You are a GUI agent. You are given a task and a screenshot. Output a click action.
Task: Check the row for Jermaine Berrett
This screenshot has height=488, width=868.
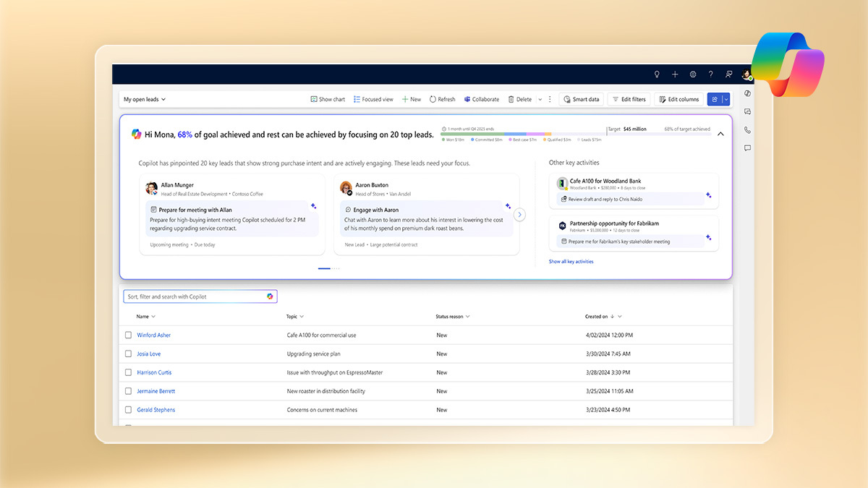pyautogui.click(x=128, y=390)
